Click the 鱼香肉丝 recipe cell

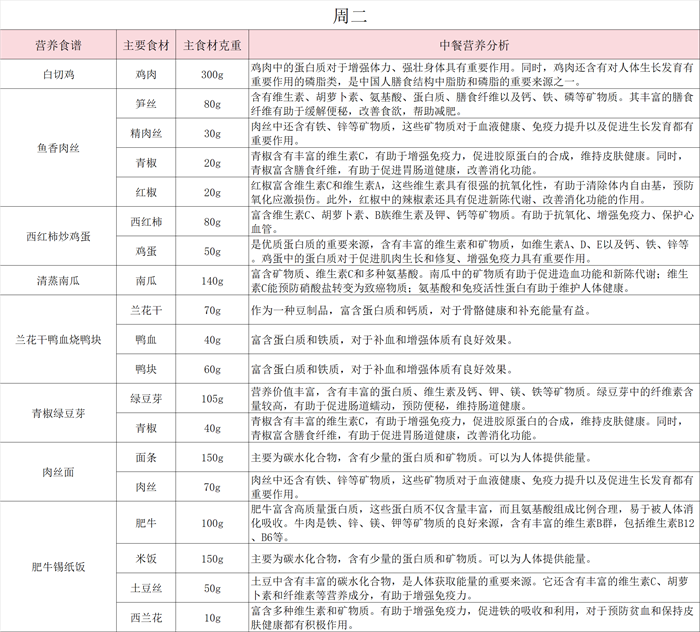coord(57,148)
